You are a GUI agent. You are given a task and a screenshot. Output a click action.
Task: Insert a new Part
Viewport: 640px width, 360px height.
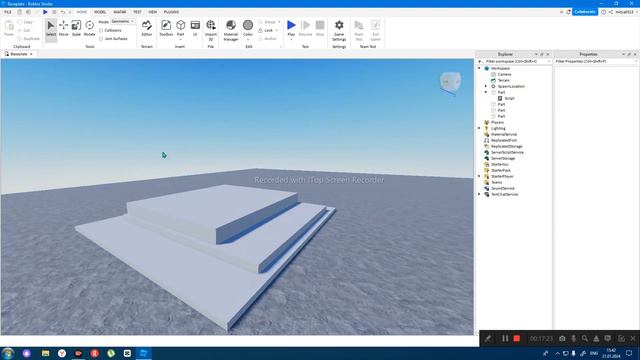coord(180,29)
